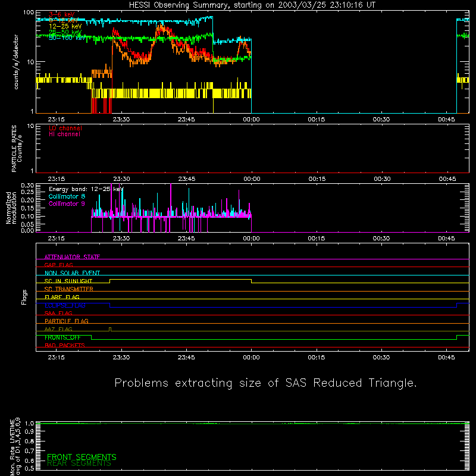476x476 pixels.
Task: Click the 0.25 modulation axis value
Action: [27, 192]
